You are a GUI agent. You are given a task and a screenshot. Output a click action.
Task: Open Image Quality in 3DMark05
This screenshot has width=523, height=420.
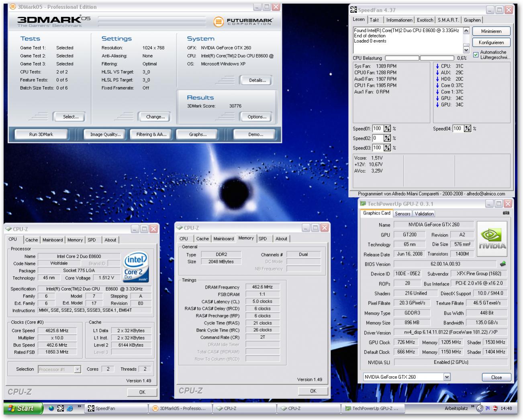(105, 134)
